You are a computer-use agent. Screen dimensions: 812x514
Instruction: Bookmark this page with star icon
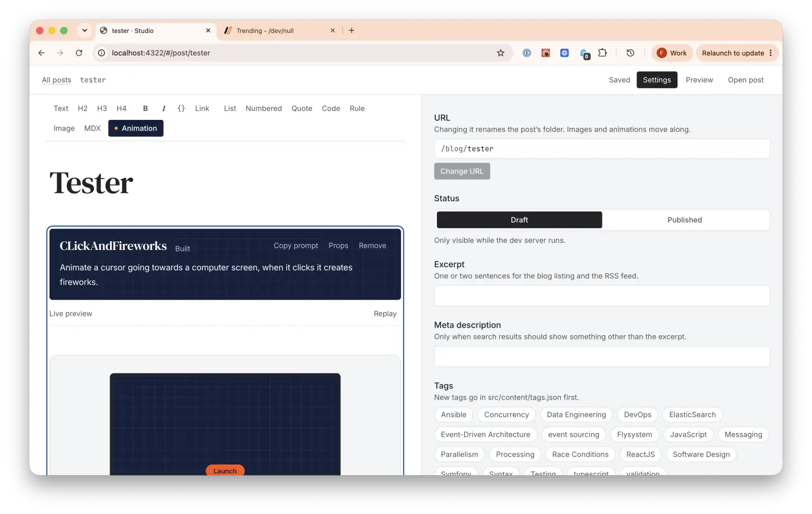click(x=500, y=53)
